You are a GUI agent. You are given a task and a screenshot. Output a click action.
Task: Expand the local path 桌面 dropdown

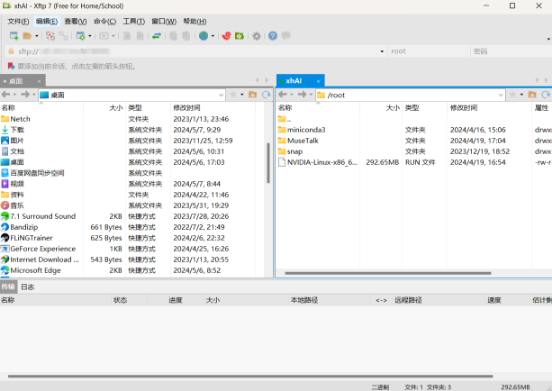coord(221,95)
